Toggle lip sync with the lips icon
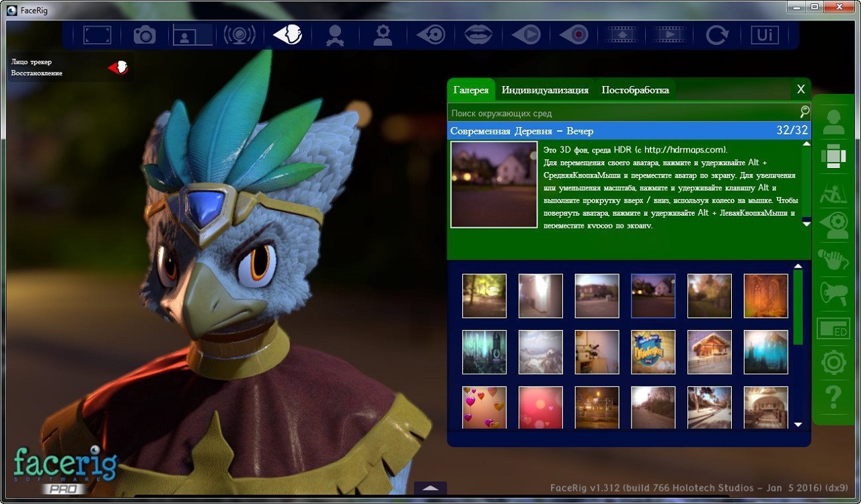Screen dimensions: 861x504 point(478,35)
